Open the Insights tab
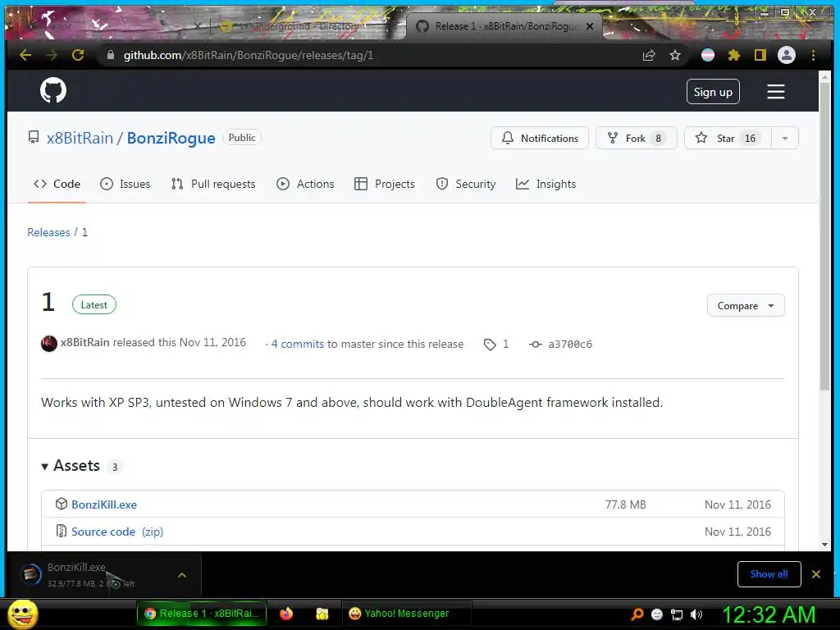Screen dimensions: 840x630 (x=546, y=184)
